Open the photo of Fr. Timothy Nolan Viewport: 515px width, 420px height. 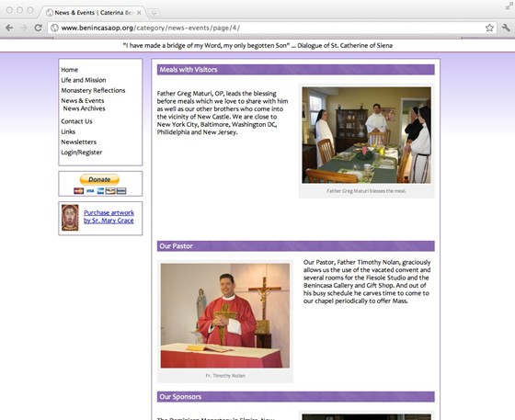225,315
